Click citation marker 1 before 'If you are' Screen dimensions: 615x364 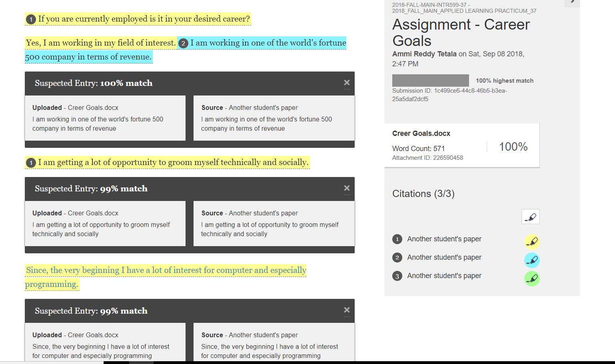(31, 19)
